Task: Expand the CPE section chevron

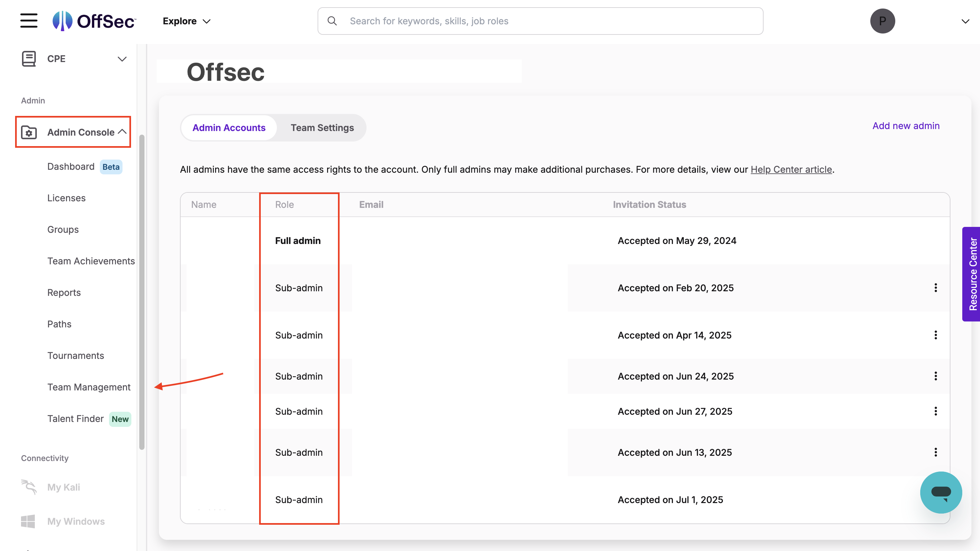Action: coord(122,59)
